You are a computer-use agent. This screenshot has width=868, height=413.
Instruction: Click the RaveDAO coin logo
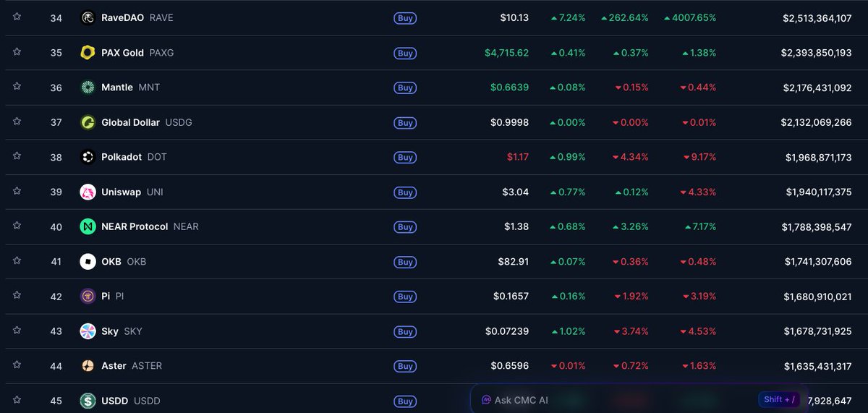tap(88, 17)
